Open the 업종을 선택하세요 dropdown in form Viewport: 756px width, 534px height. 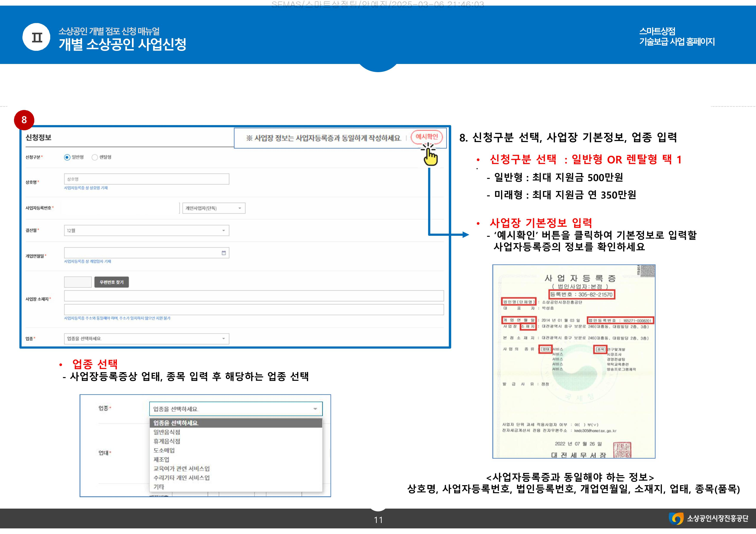[x=146, y=338]
